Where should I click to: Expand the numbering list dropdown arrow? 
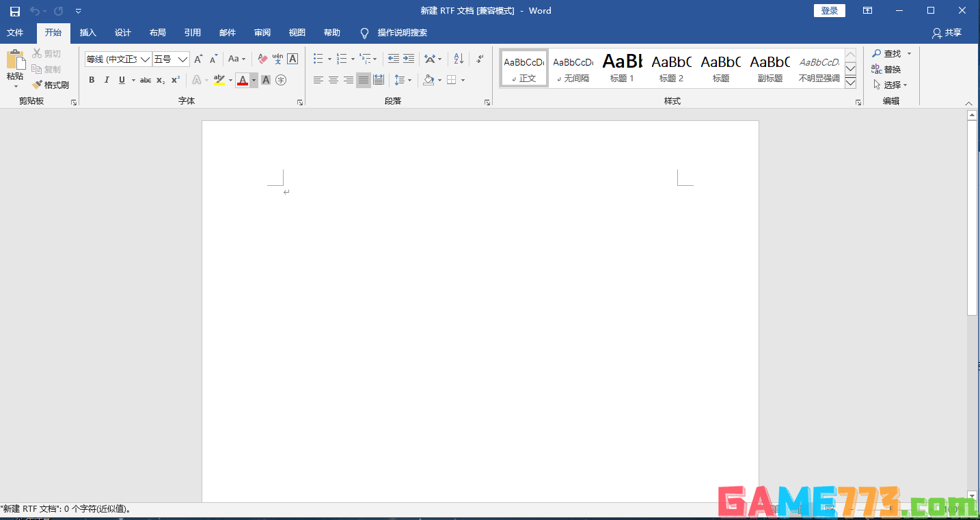tap(353, 59)
